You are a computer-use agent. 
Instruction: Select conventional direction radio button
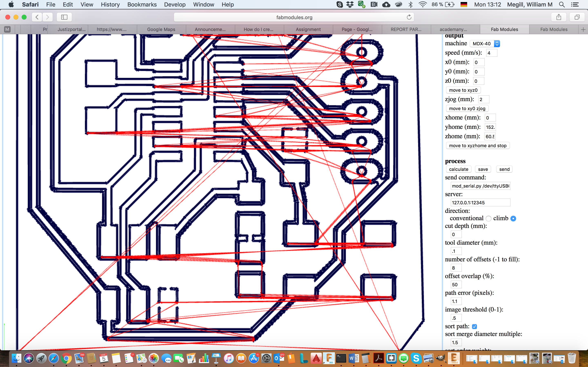[x=488, y=218]
